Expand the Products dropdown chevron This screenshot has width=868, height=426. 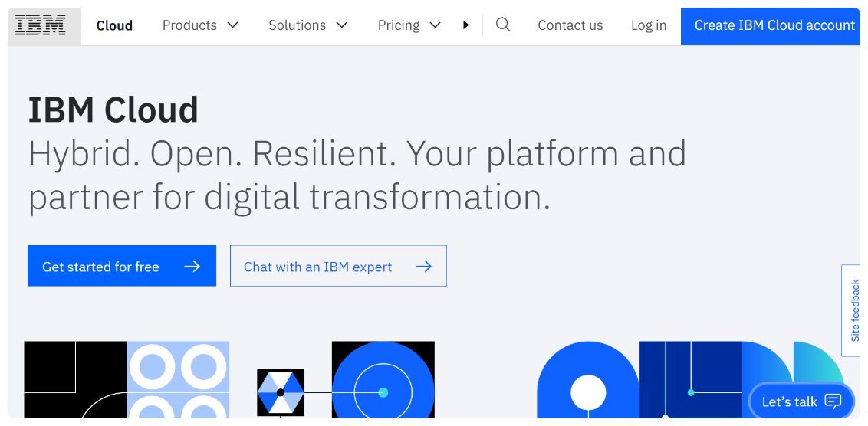[233, 25]
